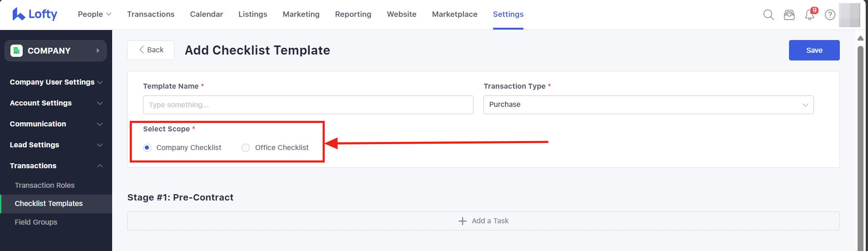
Task: Click the help question mark icon
Action: (830, 15)
